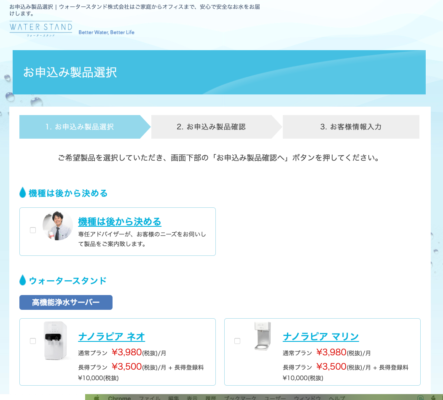Click the 機種は後から決める section heading

point(68,193)
